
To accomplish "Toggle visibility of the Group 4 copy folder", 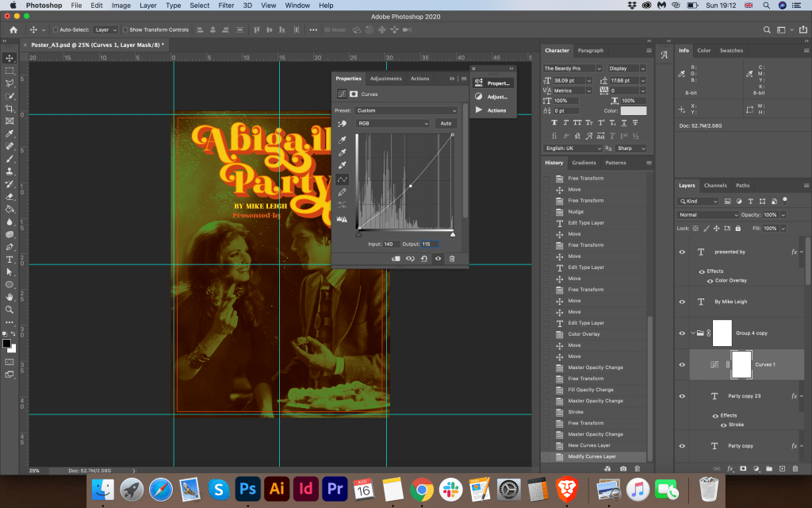I will click(x=682, y=333).
